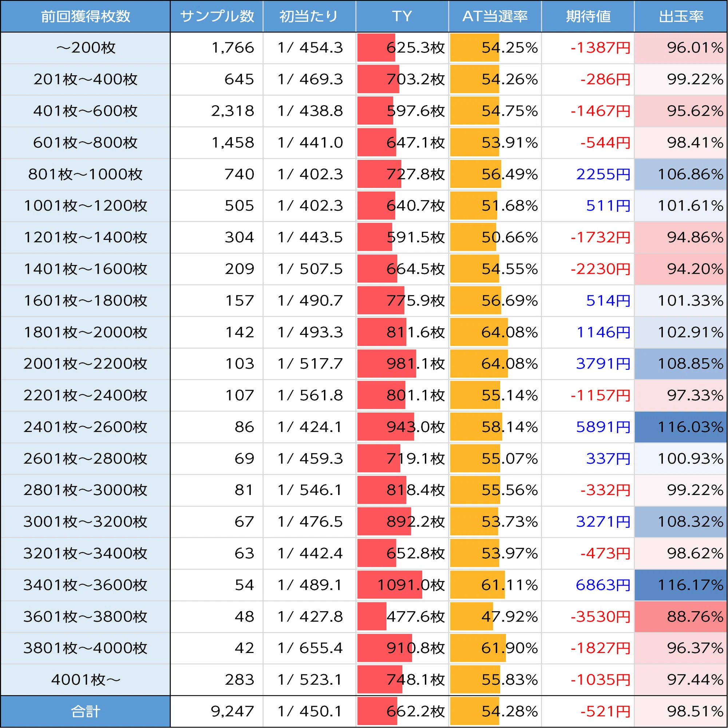Select the 2201枚～2400枚 row label
This screenshot has width=728, height=728.
[86, 395]
